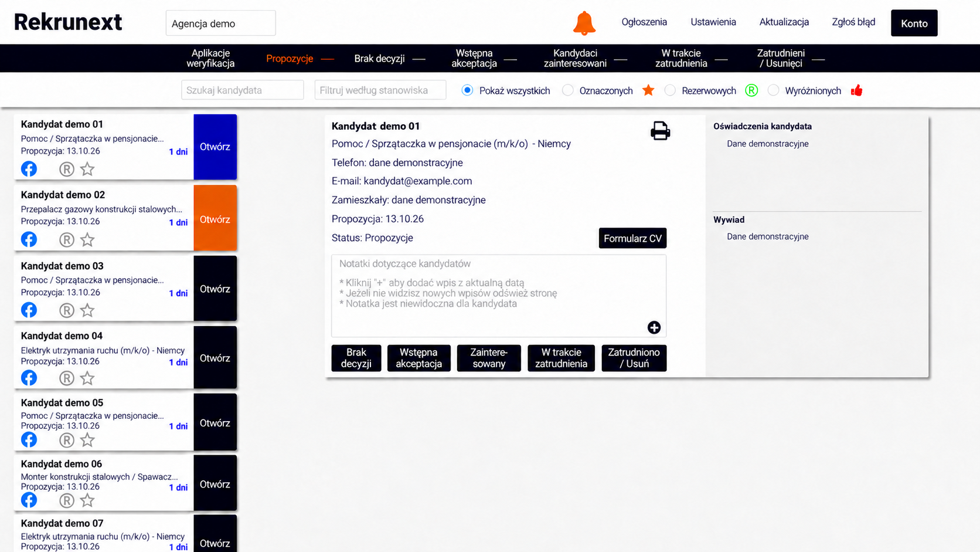The width and height of the screenshot is (980, 552).
Task: Star Kandydat demo 04
Action: pyautogui.click(x=87, y=378)
